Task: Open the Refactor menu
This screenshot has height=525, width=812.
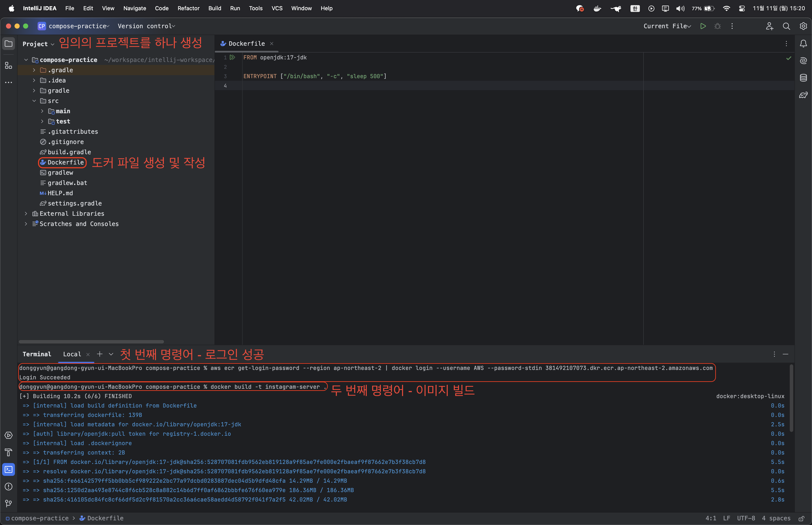Action: (x=188, y=8)
